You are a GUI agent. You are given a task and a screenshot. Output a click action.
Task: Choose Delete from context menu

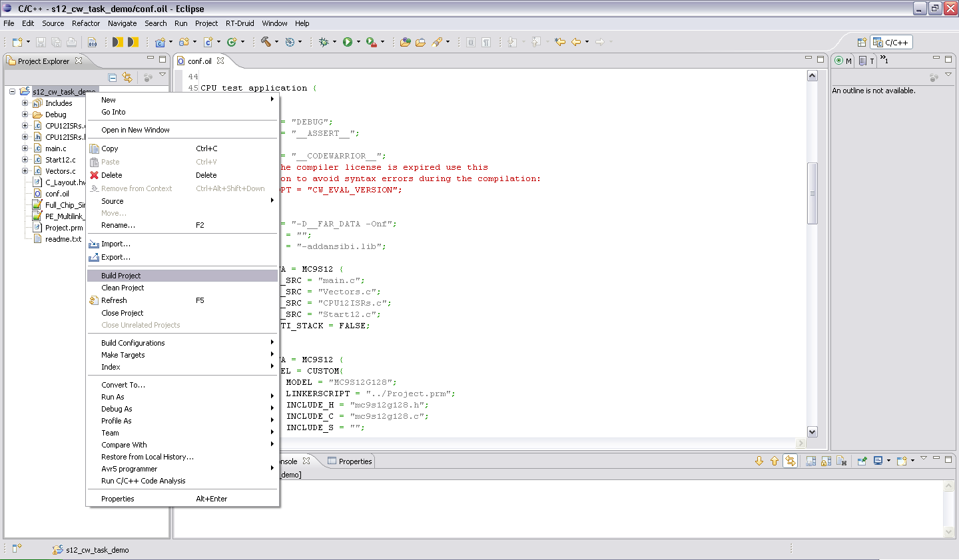(x=182, y=175)
